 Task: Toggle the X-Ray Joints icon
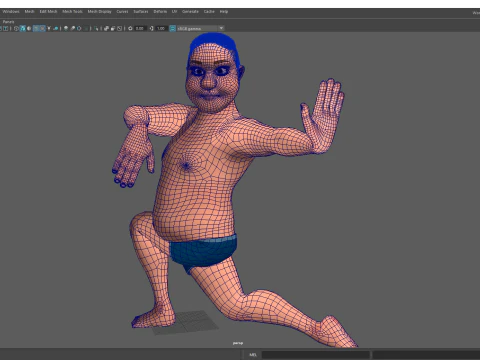120,29
